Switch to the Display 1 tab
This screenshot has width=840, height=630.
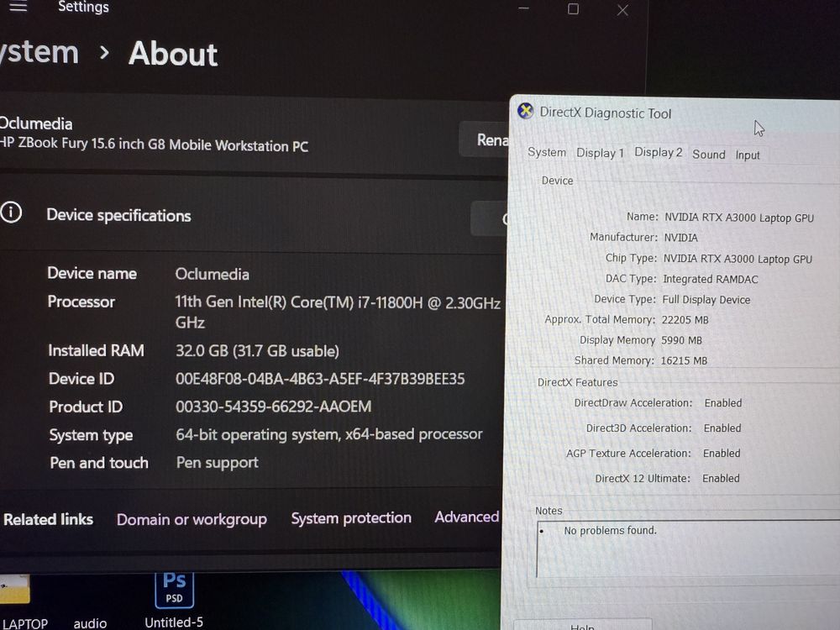click(600, 153)
